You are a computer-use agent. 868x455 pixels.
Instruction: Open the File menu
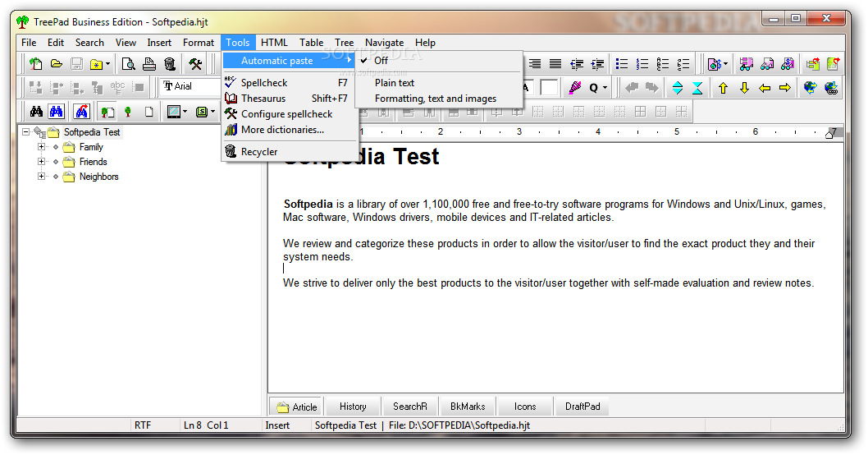[29, 43]
